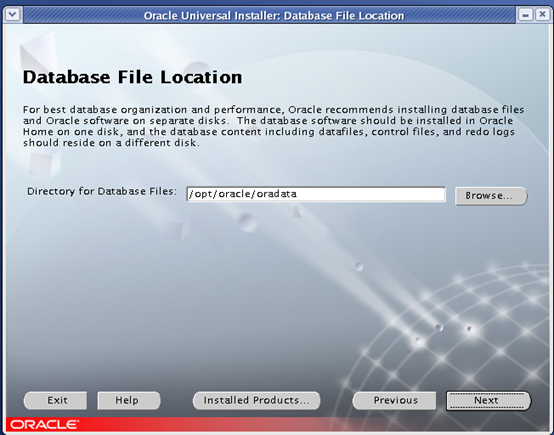Open the Installed Products dialog
Screen dimensions: 554x435
point(257,400)
